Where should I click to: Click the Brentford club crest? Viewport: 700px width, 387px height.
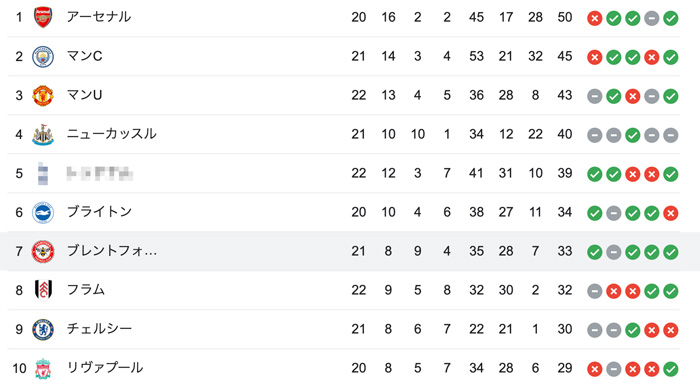point(43,251)
